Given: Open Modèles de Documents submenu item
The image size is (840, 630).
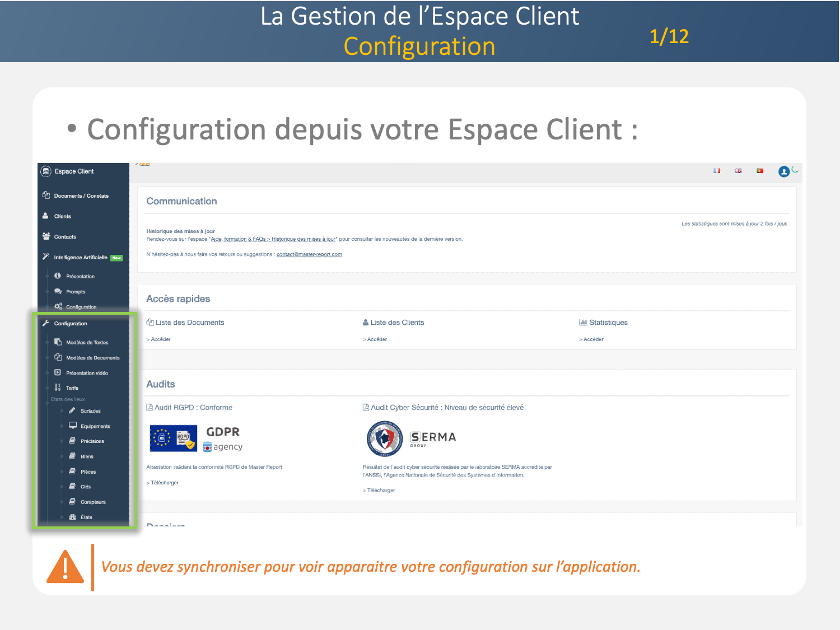Looking at the screenshot, I should 92,358.
